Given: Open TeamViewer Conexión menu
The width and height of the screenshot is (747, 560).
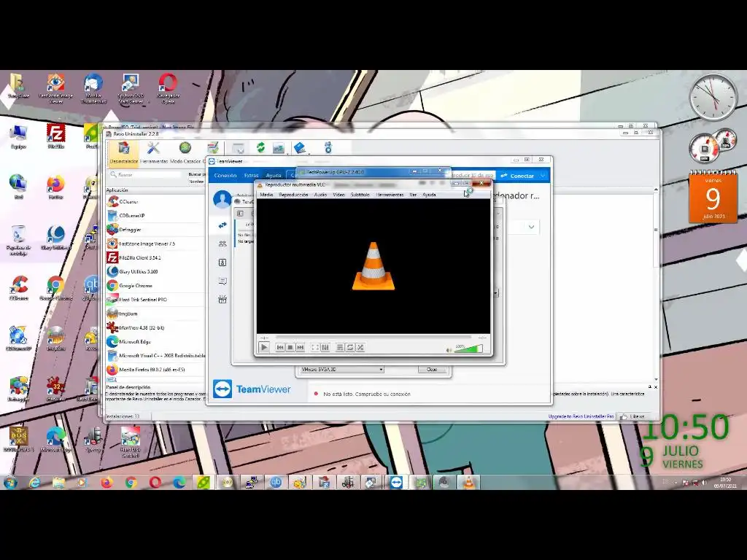Looking at the screenshot, I should pos(225,176).
